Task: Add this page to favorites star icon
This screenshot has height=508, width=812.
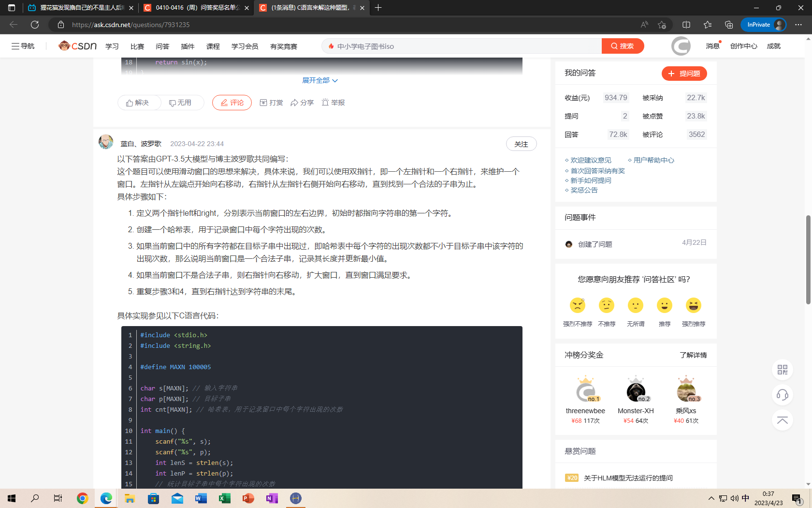Action: (x=662, y=25)
